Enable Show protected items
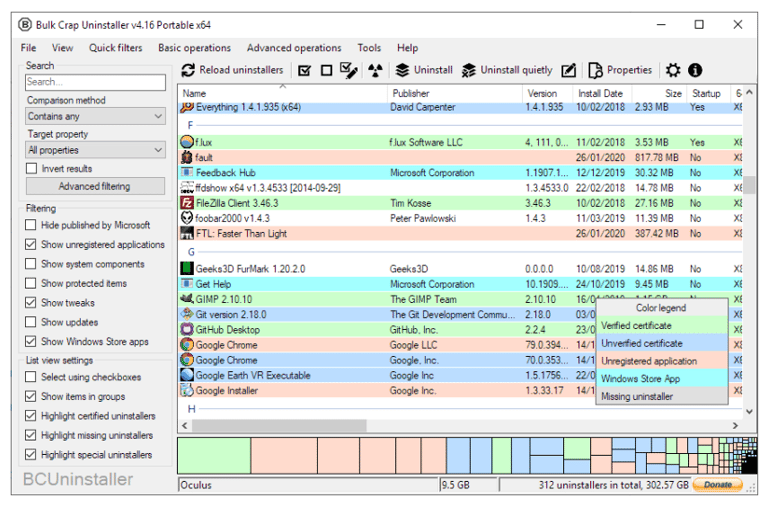This screenshot has width=768, height=507. 30,283
